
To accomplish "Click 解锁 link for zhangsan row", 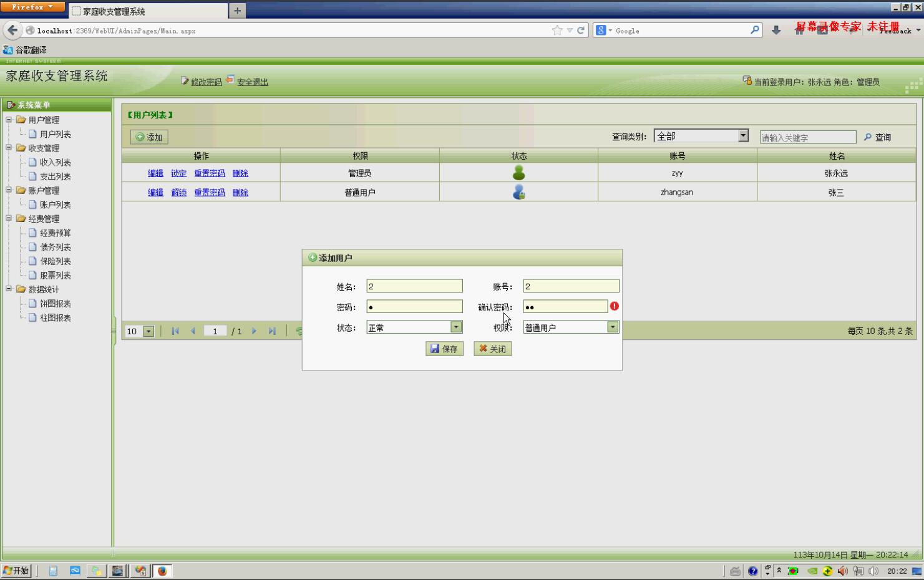I will pos(178,193).
